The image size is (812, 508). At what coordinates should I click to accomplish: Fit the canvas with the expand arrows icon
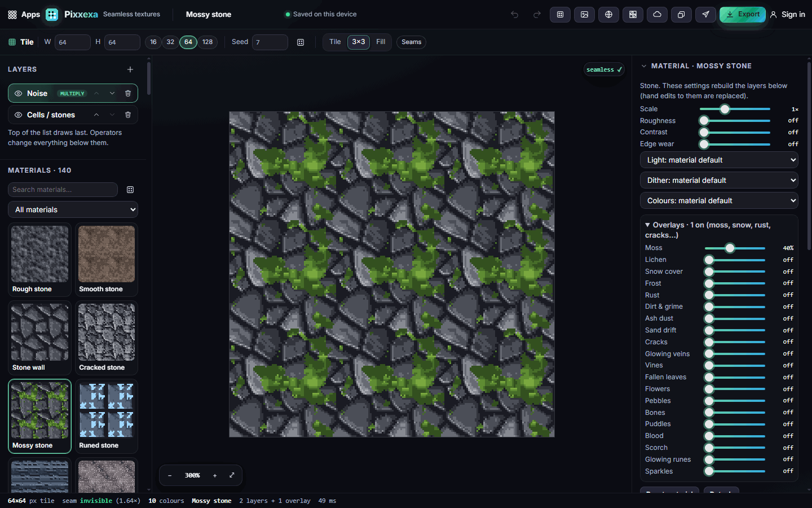pyautogui.click(x=232, y=475)
